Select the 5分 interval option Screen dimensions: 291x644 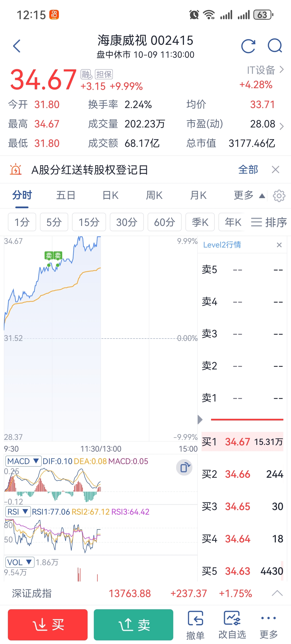54,222
